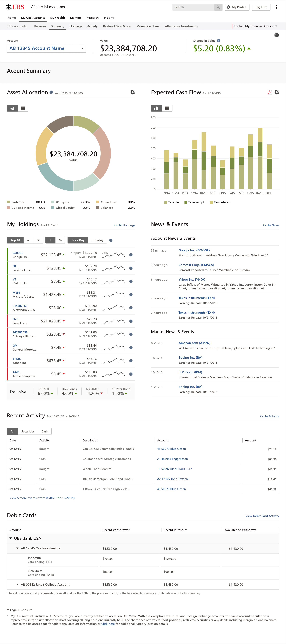
Task: Click the search magnifier icon
Action: [x=218, y=7]
